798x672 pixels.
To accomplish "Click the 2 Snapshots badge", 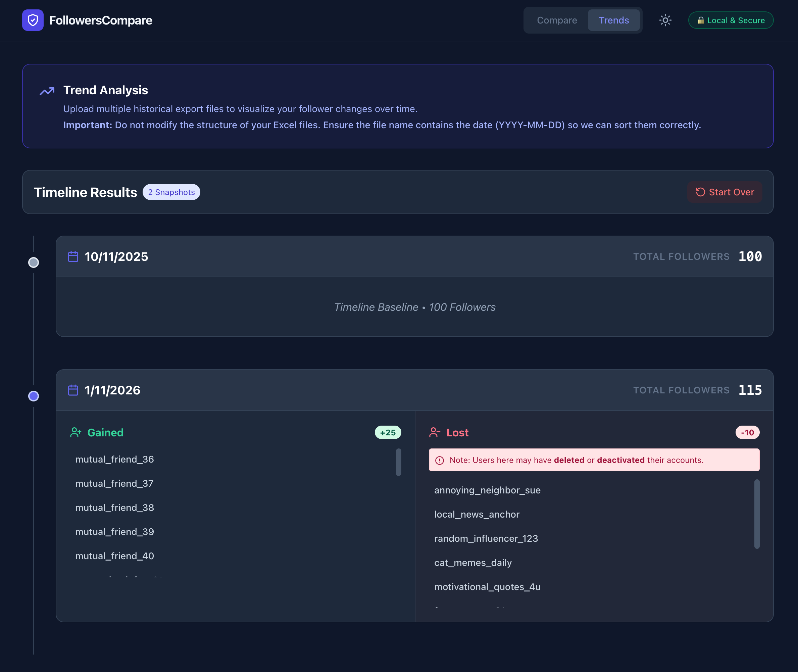I will click(x=171, y=192).
